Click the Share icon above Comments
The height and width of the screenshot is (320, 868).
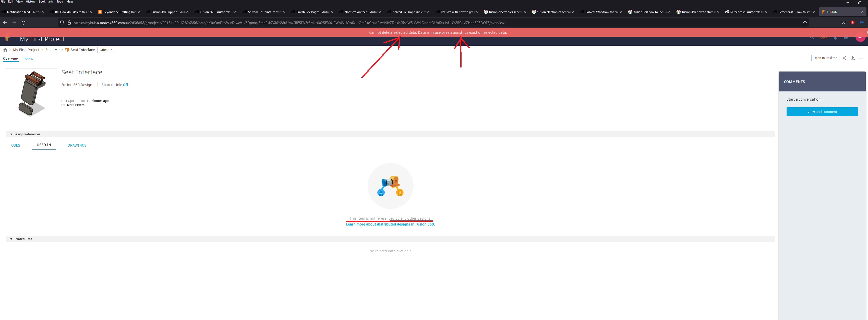point(845,58)
